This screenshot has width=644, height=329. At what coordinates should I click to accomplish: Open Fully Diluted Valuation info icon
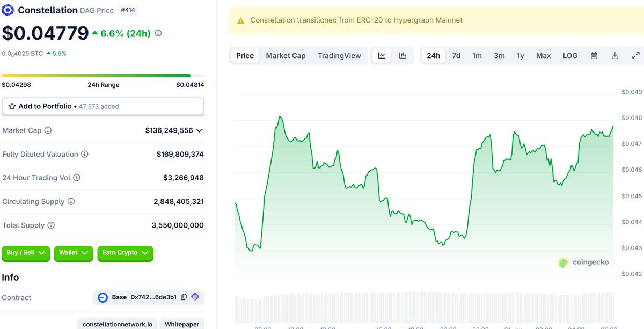[x=85, y=154]
